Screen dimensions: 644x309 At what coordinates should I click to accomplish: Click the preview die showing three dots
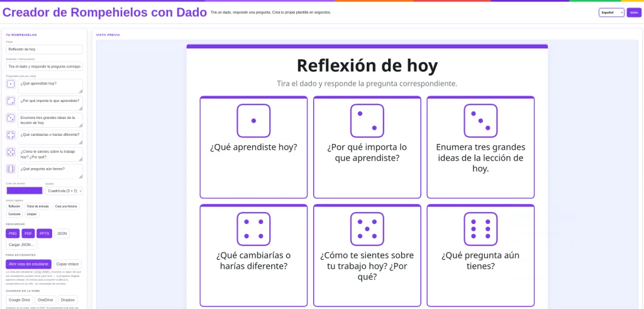pos(480,121)
